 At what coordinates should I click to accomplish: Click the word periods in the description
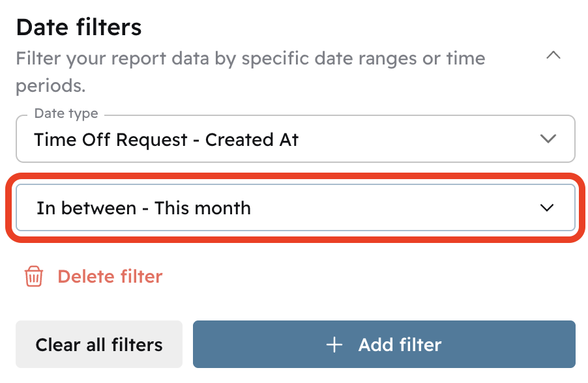tap(50, 85)
